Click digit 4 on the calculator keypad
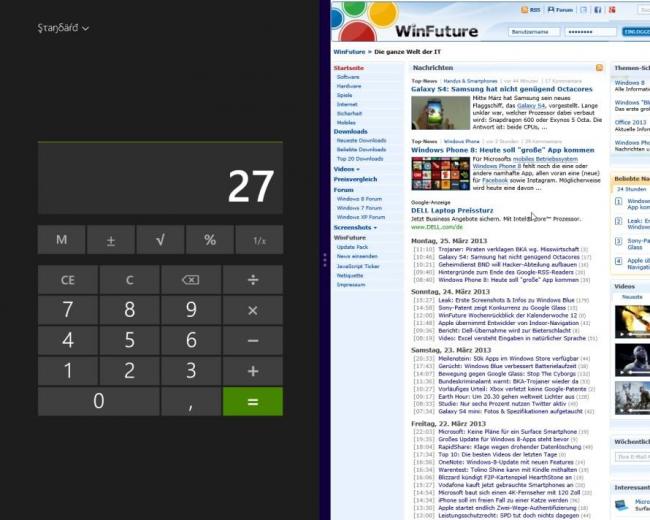Viewport: 650px width, 520px height. pos(68,340)
